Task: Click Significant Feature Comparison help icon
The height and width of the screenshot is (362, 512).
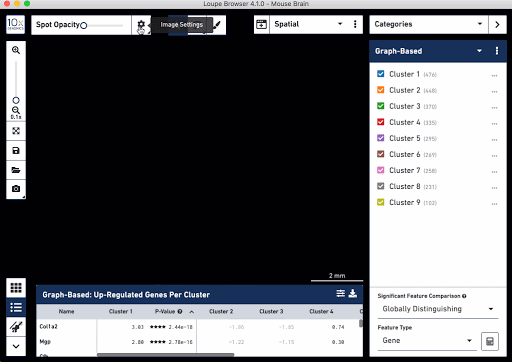Action: pyautogui.click(x=464, y=296)
